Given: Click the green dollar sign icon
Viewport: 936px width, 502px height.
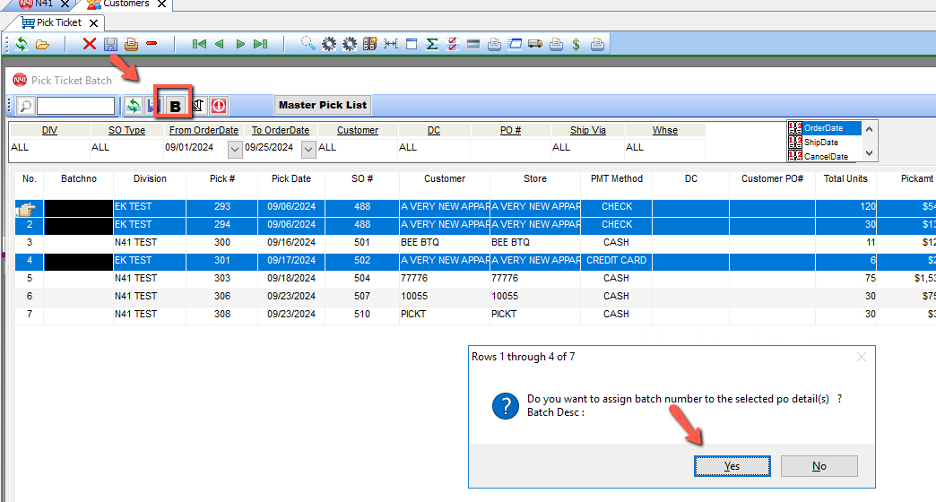Looking at the screenshot, I should click(576, 44).
